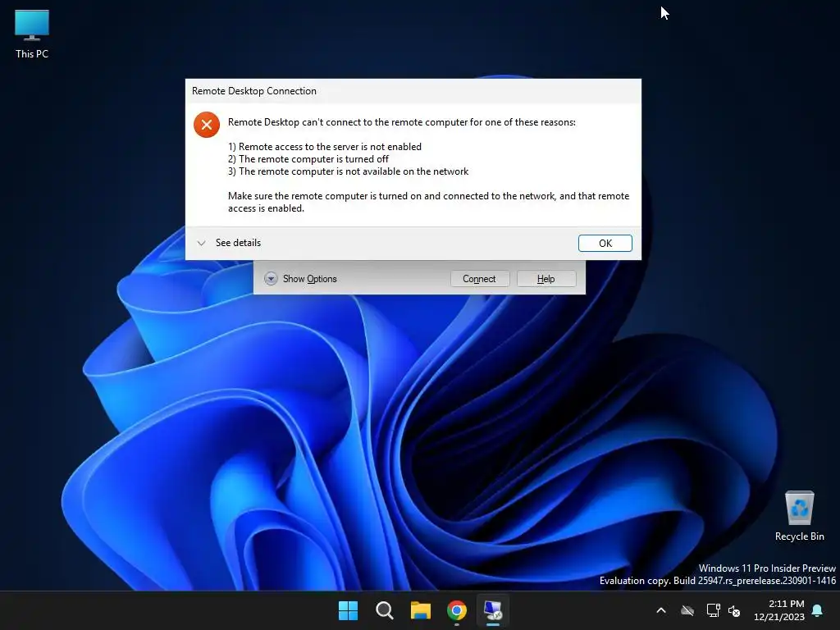The width and height of the screenshot is (840, 630).
Task: Open the notifications bell icon
Action: click(818, 610)
